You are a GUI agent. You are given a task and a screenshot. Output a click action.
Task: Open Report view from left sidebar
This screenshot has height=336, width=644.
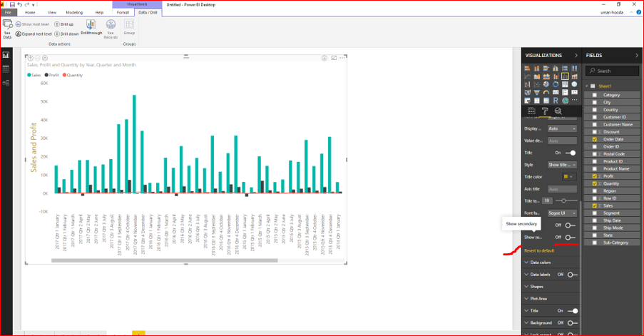(6, 55)
